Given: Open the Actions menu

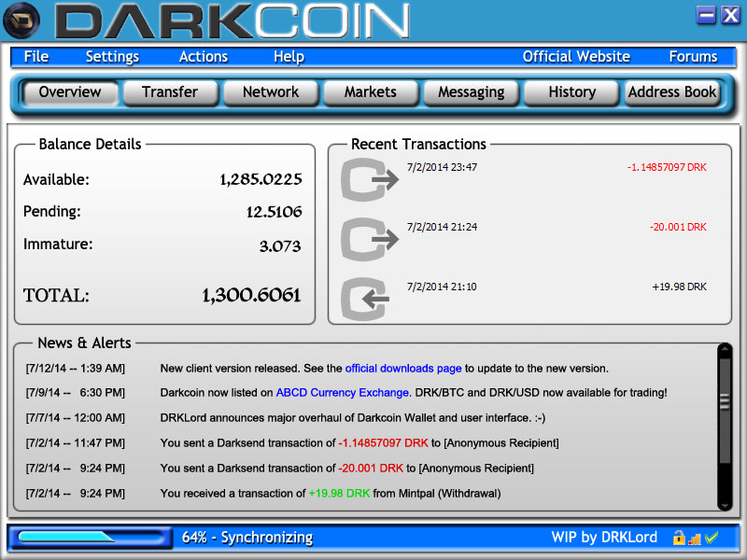Looking at the screenshot, I should [204, 57].
